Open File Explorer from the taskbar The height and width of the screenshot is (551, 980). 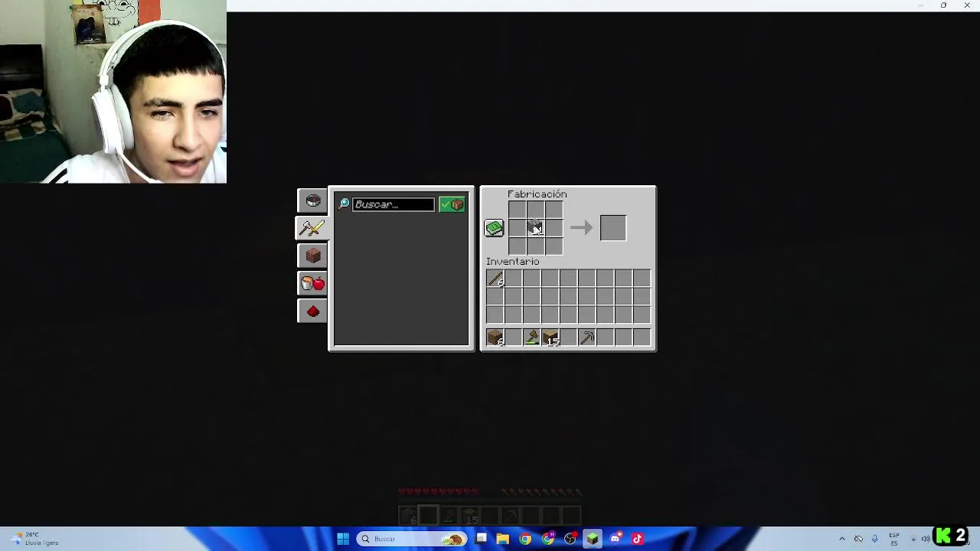[x=503, y=539]
